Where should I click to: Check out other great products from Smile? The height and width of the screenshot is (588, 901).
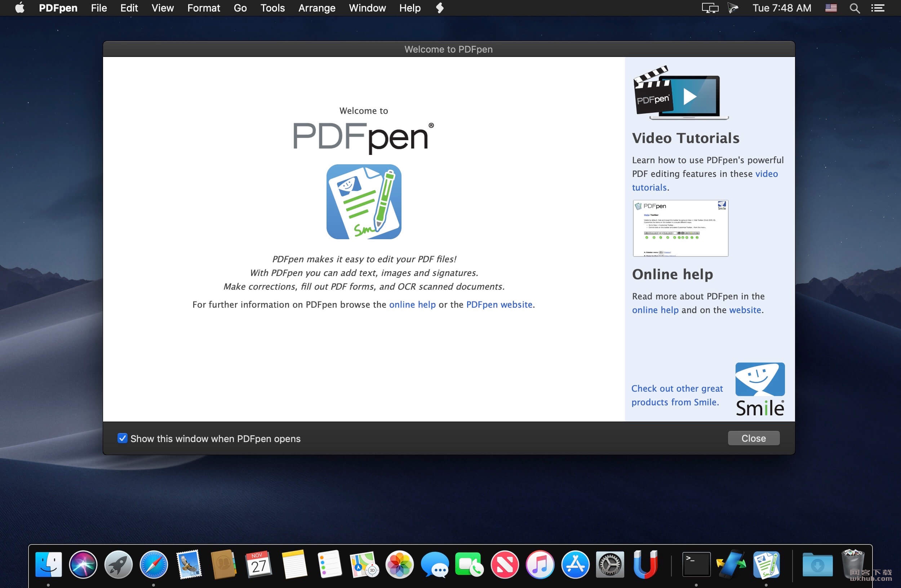pyautogui.click(x=677, y=395)
